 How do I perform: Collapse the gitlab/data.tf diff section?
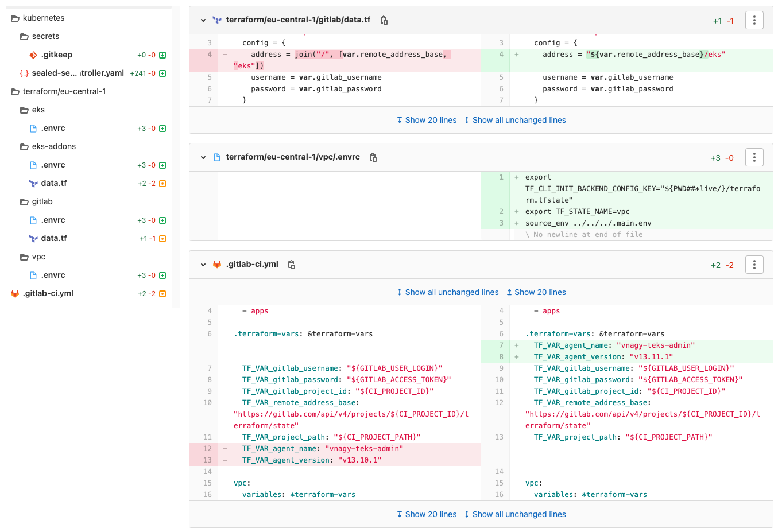(203, 19)
